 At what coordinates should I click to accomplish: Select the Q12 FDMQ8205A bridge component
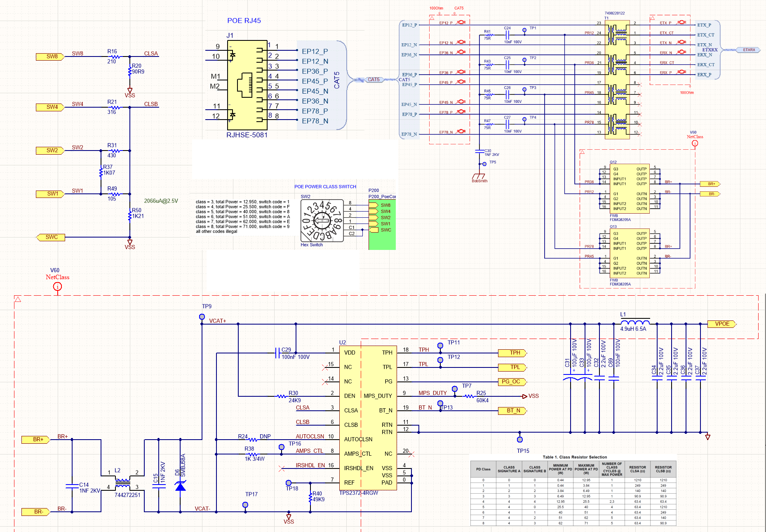pyautogui.click(x=630, y=188)
